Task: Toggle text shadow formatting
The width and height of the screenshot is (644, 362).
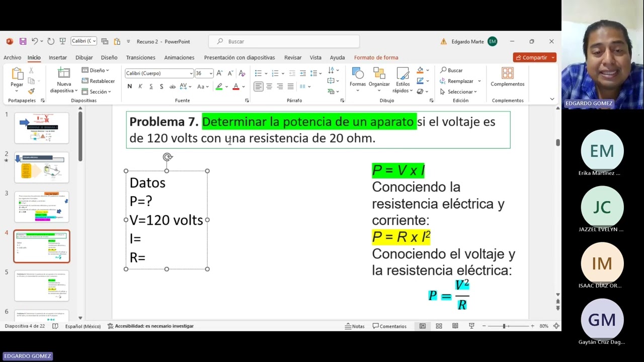Action: (x=162, y=86)
